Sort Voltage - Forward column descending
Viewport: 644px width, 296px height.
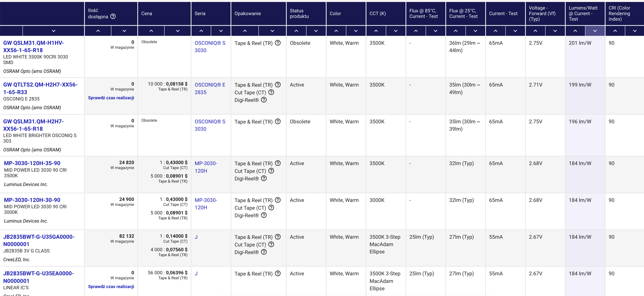555,31
